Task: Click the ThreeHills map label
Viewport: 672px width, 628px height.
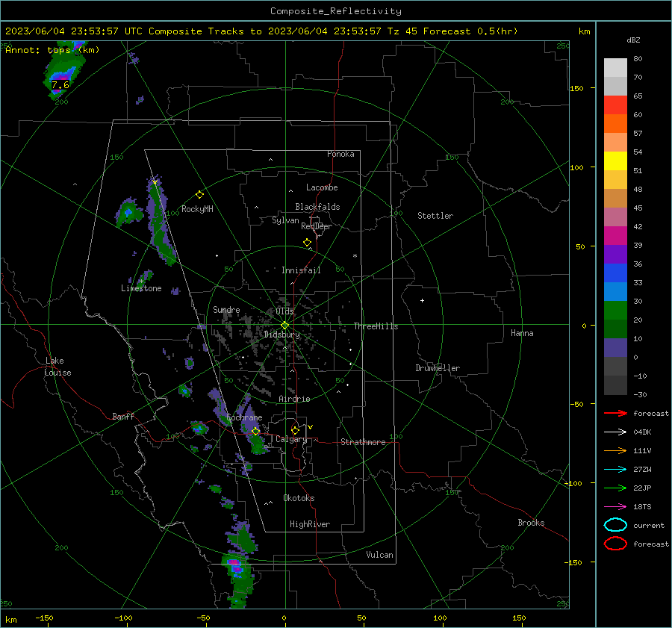Action: click(x=376, y=326)
